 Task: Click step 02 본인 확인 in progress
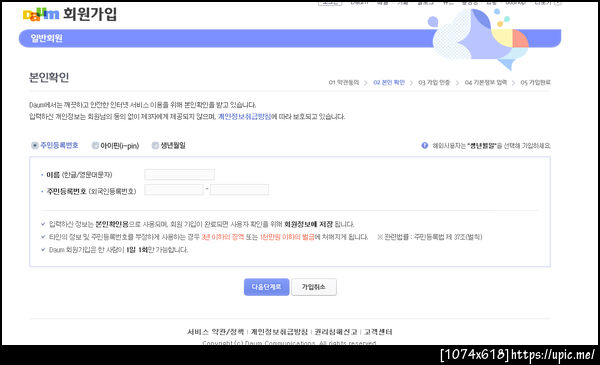pos(389,82)
